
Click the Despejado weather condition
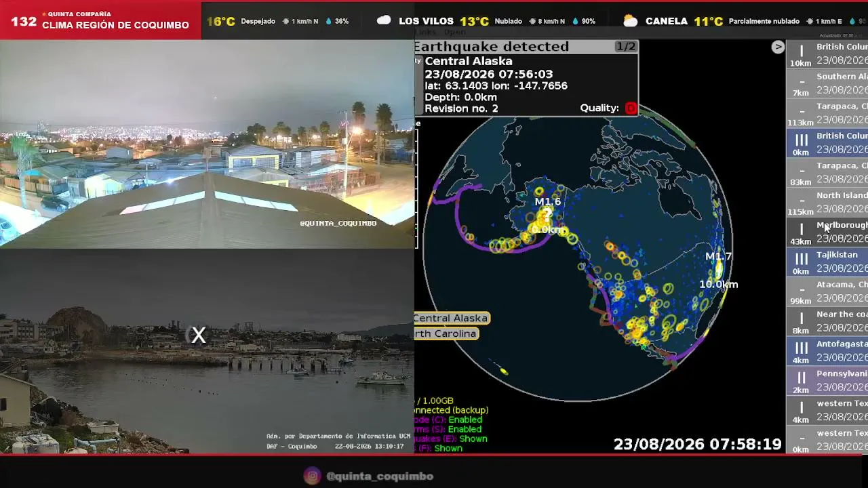(258, 21)
